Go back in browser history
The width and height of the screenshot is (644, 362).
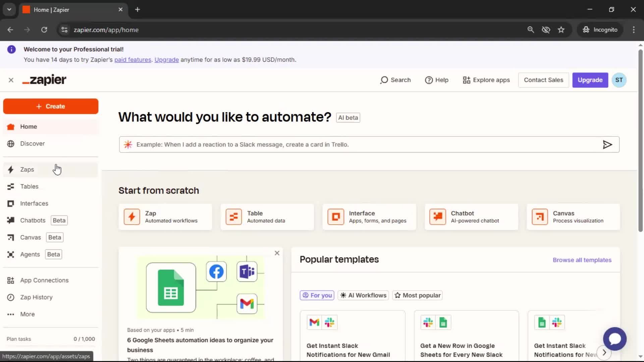(10, 30)
